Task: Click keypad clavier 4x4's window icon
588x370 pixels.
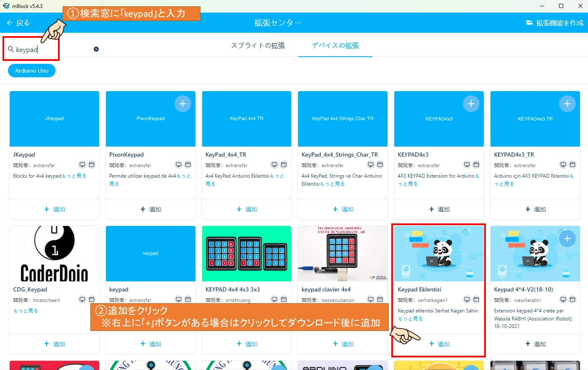Action: point(380,299)
